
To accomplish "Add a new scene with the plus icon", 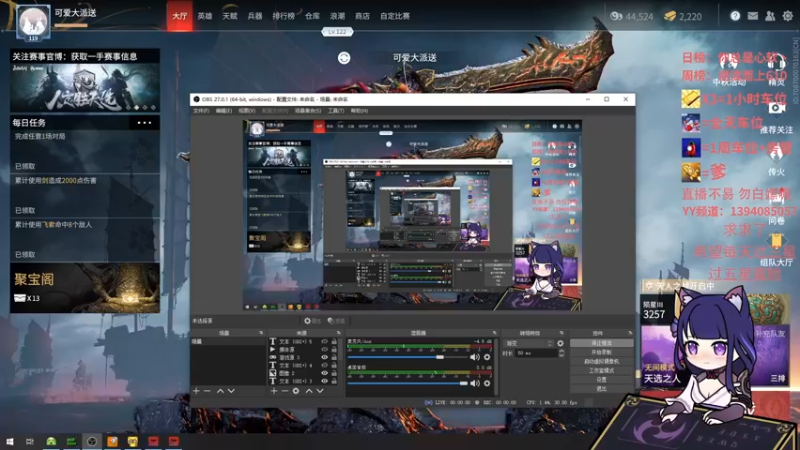I will (196, 391).
